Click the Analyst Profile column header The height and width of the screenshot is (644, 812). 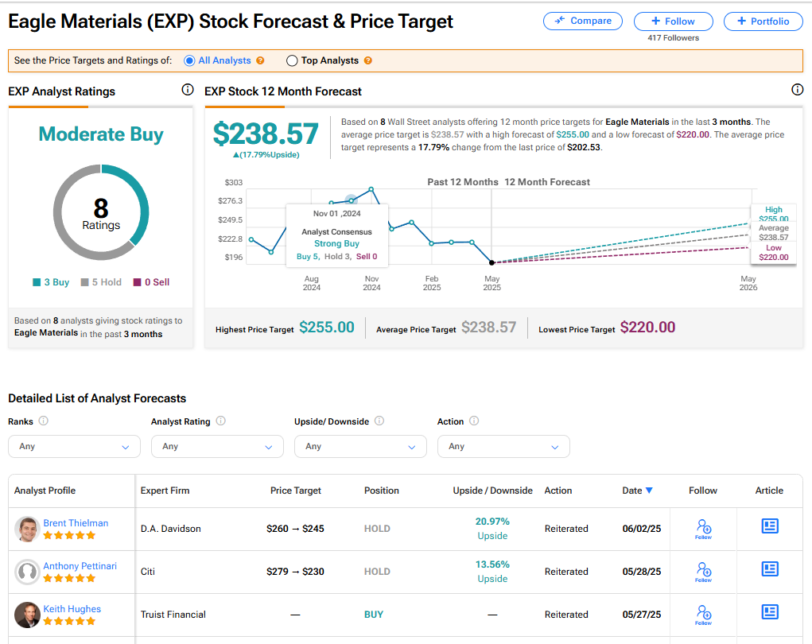tap(45, 491)
